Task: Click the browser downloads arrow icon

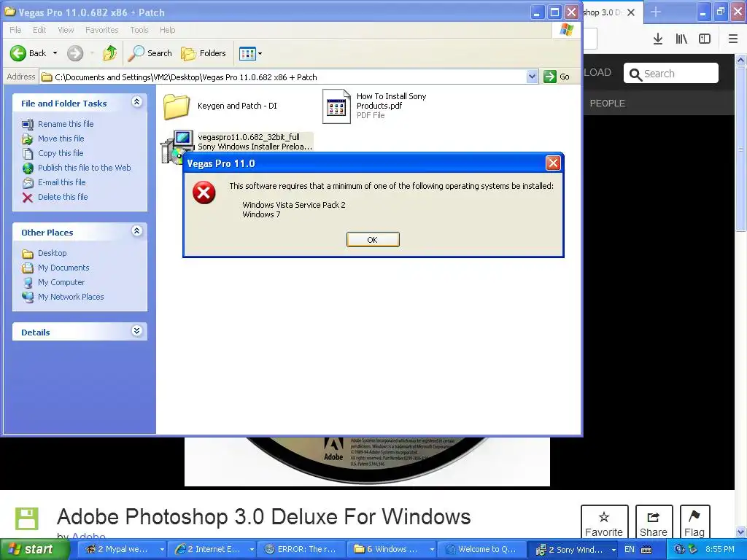Action: pos(657,39)
